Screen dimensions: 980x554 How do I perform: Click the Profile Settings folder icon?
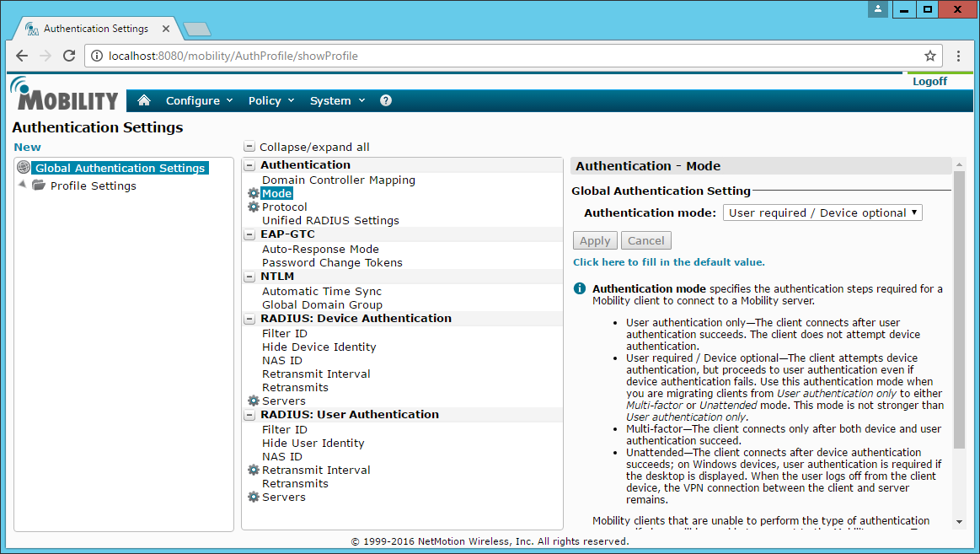point(39,186)
